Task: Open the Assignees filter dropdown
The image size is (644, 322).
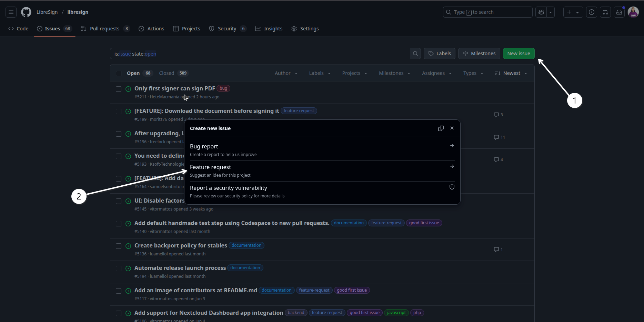Action: pyautogui.click(x=437, y=73)
